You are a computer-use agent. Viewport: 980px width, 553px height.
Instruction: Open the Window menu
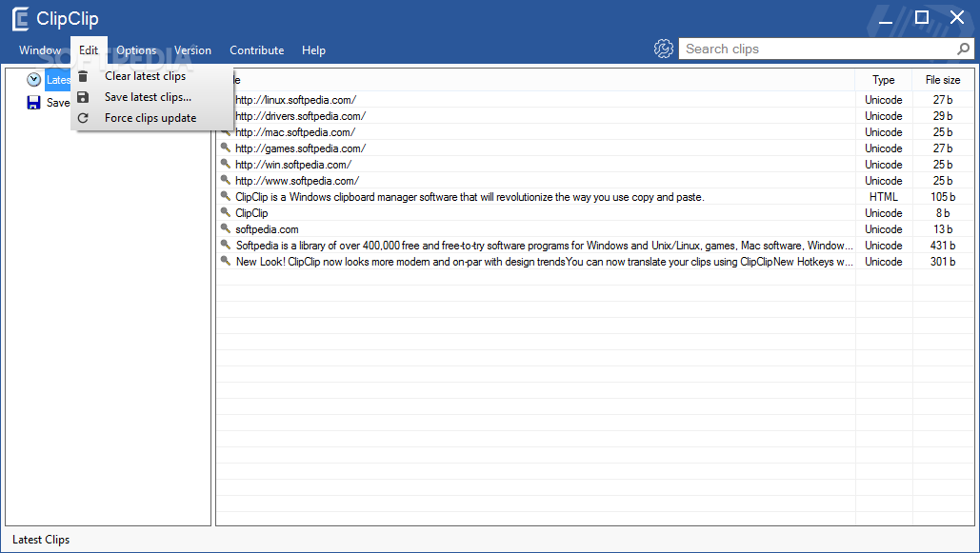[x=40, y=50]
